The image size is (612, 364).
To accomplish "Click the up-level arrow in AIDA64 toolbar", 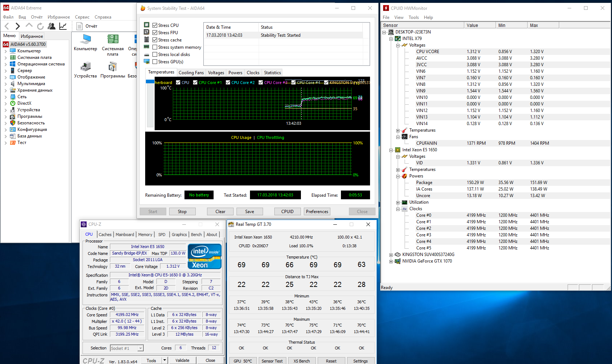I will click(x=29, y=26).
